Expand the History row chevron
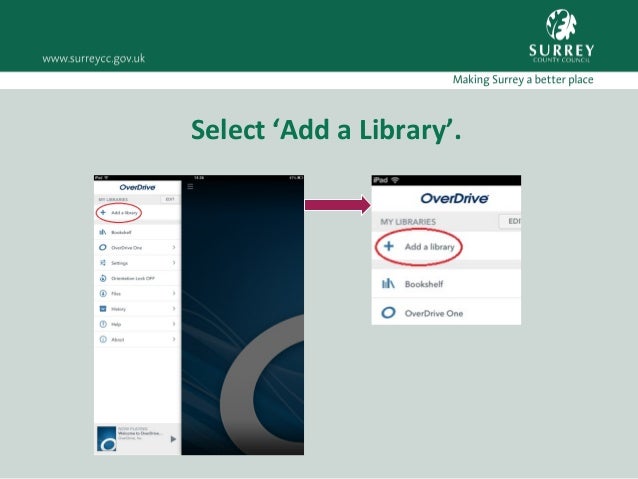Screen dimensions: 638x479 174,309
